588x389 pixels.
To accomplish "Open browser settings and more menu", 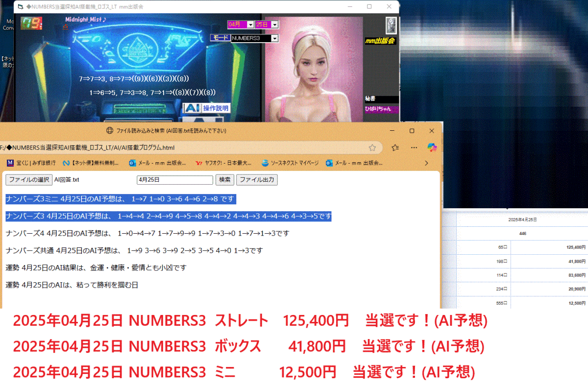I will (x=414, y=147).
